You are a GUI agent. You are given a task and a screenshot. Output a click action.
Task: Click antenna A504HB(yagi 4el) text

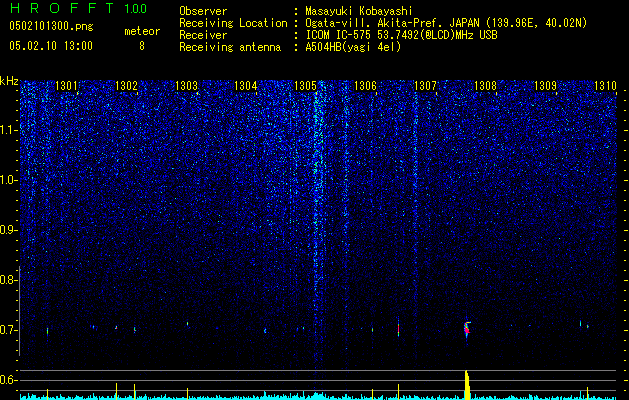tap(353, 47)
